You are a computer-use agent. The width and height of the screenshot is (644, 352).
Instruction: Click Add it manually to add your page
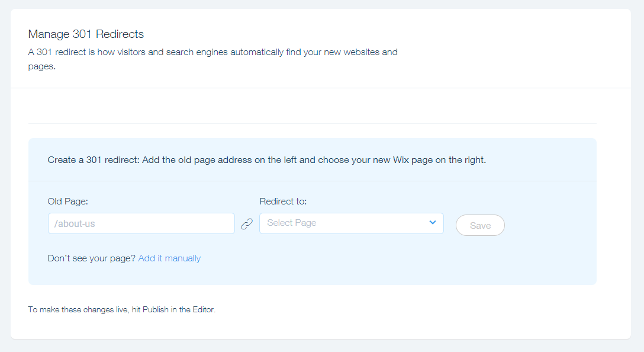click(x=169, y=258)
